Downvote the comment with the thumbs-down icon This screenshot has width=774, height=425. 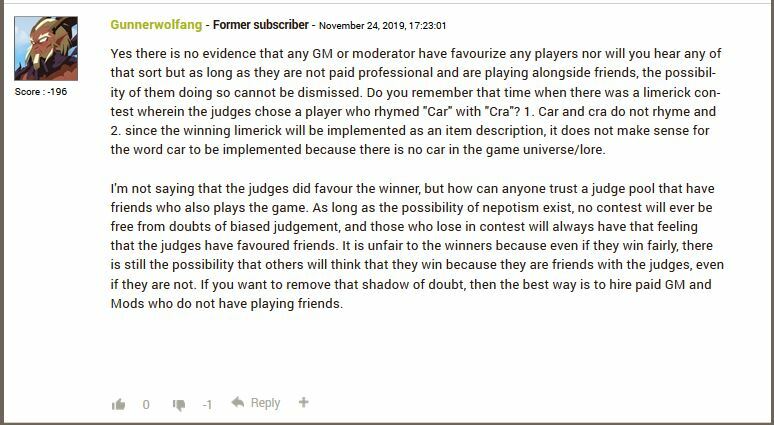coord(179,404)
